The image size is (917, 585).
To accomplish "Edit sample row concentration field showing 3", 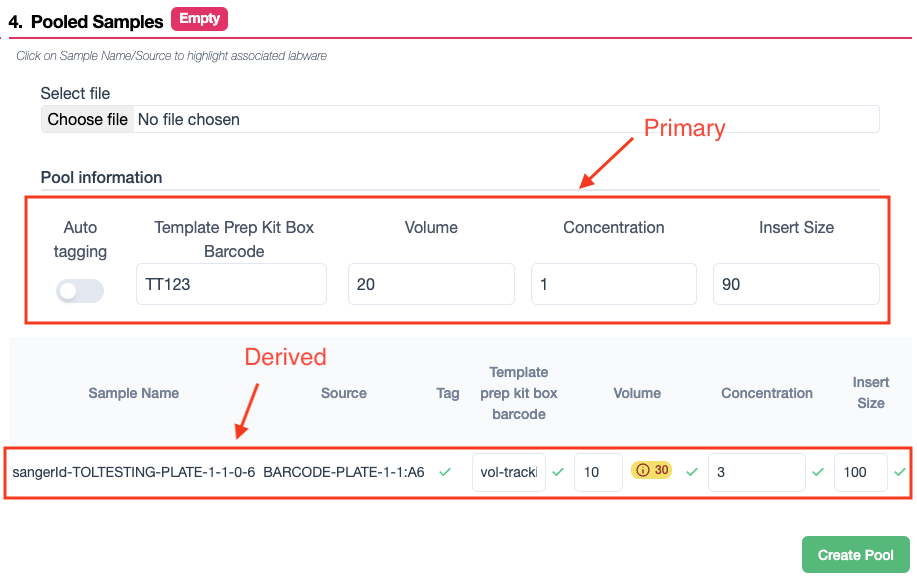I will click(756, 472).
